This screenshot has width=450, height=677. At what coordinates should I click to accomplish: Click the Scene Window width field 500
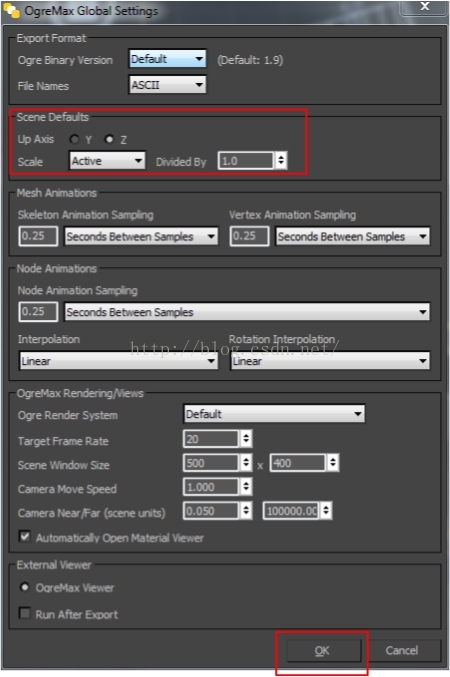tap(211, 463)
